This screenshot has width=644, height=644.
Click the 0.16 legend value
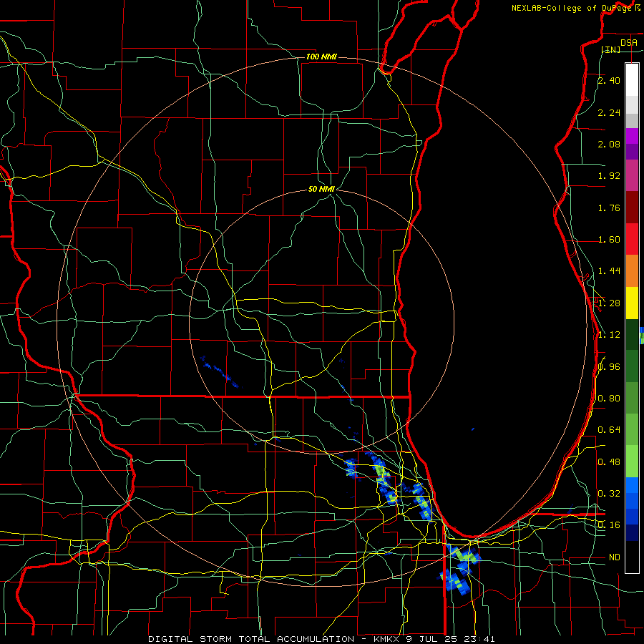[609, 525]
